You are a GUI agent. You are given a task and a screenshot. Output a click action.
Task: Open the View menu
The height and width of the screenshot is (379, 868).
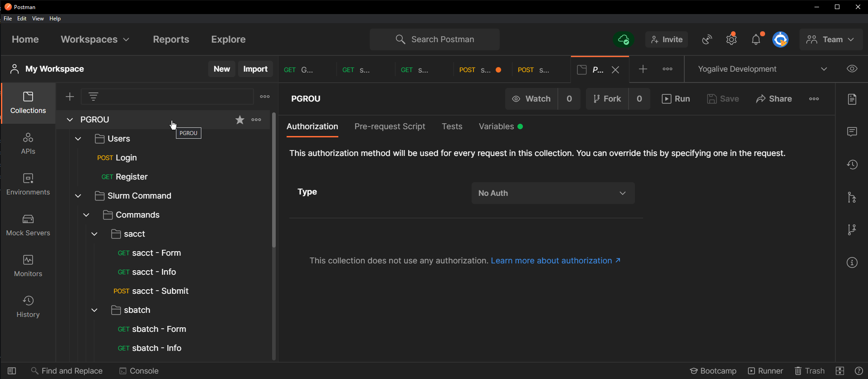pos(38,19)
